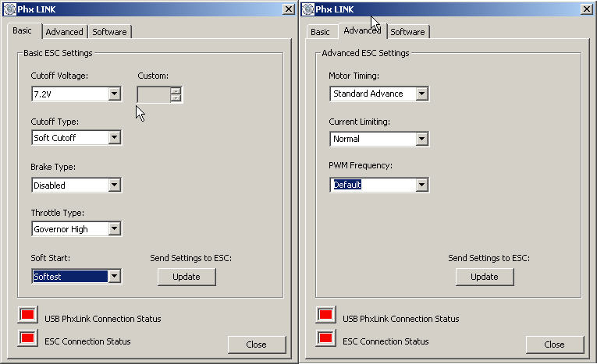Click the Custom cutoff voltage input field
The width and height of the screenshot is (597, 364).
coord(154,94)
